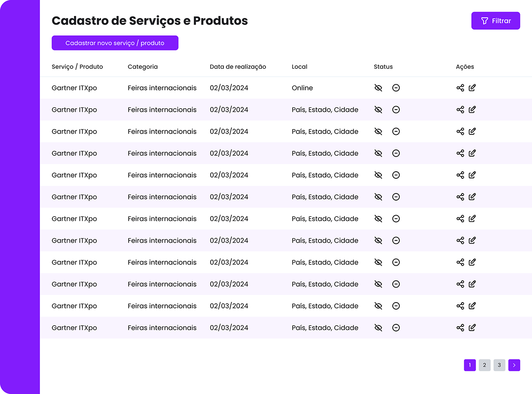The image size is (532, 394).
Task: Share the service in eleventh table row
Action: 460,306
